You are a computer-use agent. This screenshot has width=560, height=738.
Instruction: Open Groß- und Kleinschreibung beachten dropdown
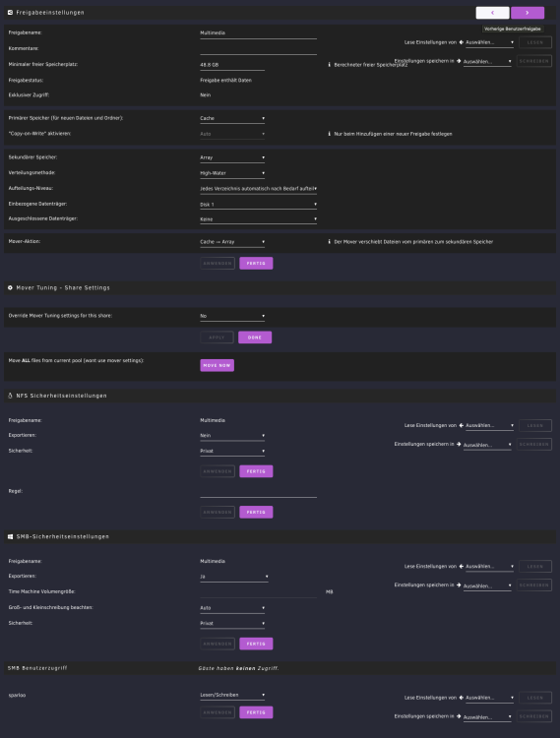[232, 608]
